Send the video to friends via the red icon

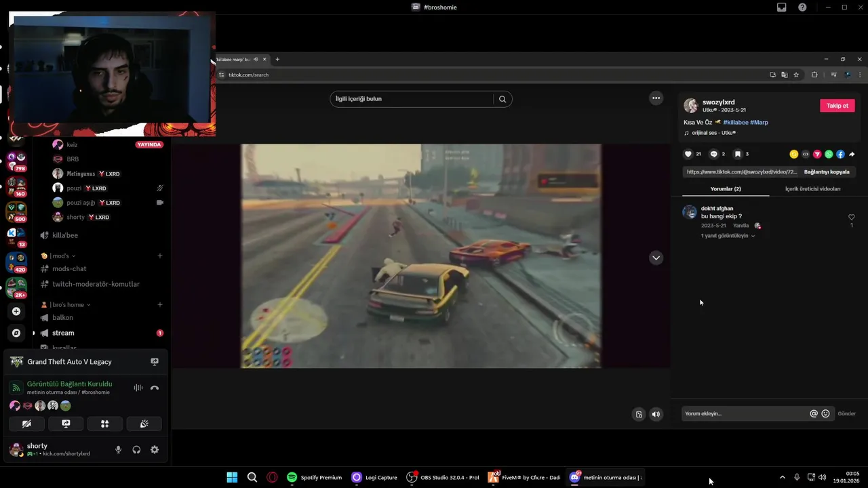point(817,155)
